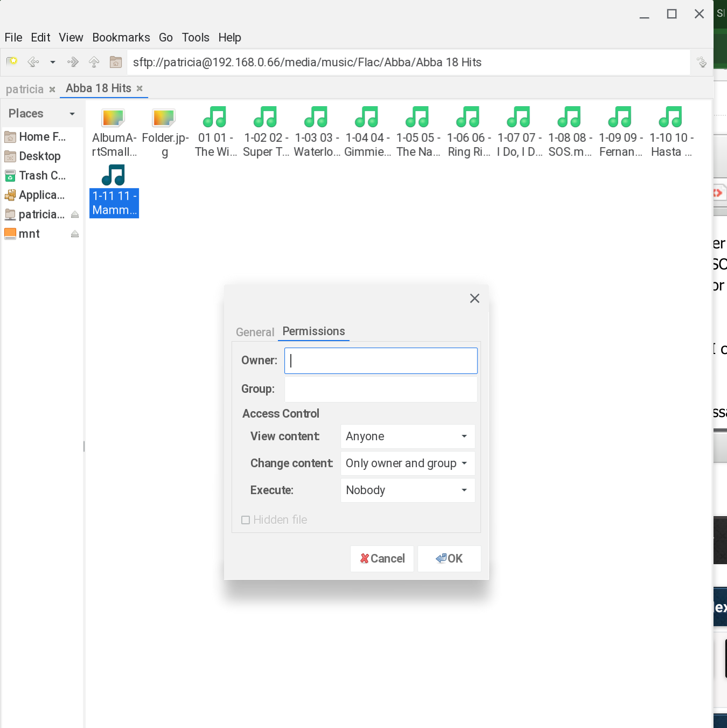The width and height of the screenshot is (727, 728).
Task: Expand the Places side pane dropdown
Action: click(x=72, y=114)
